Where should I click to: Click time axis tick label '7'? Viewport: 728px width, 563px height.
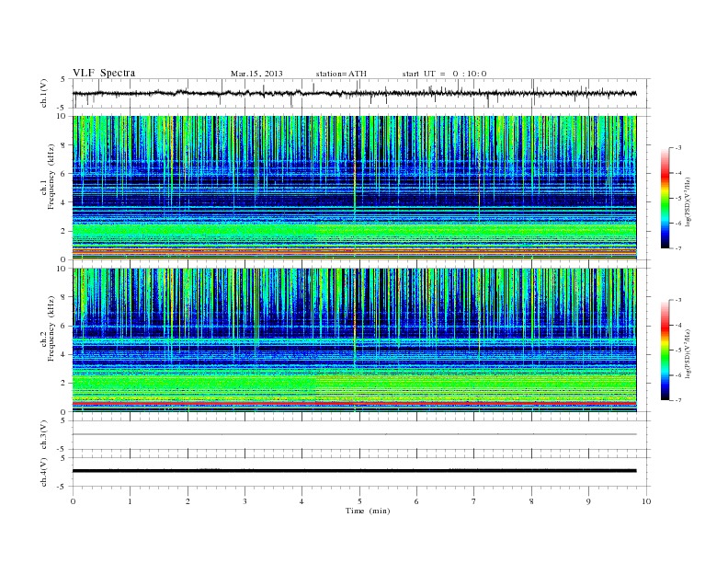coord(474,501)
